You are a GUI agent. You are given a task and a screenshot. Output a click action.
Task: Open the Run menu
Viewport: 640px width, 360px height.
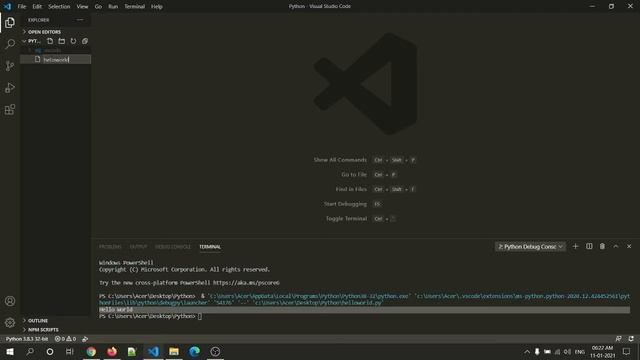(x=113, y=7)
